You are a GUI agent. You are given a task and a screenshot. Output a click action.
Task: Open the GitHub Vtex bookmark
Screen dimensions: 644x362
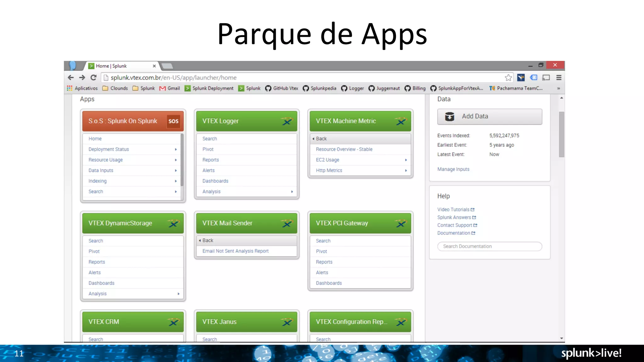coord(282,88)
